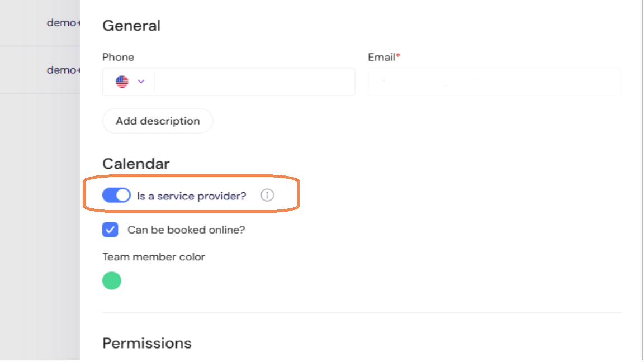This screenshot has width=644, height=362.
Task: Click the 'Is a service provider?' label text
Action: (191, 196)
